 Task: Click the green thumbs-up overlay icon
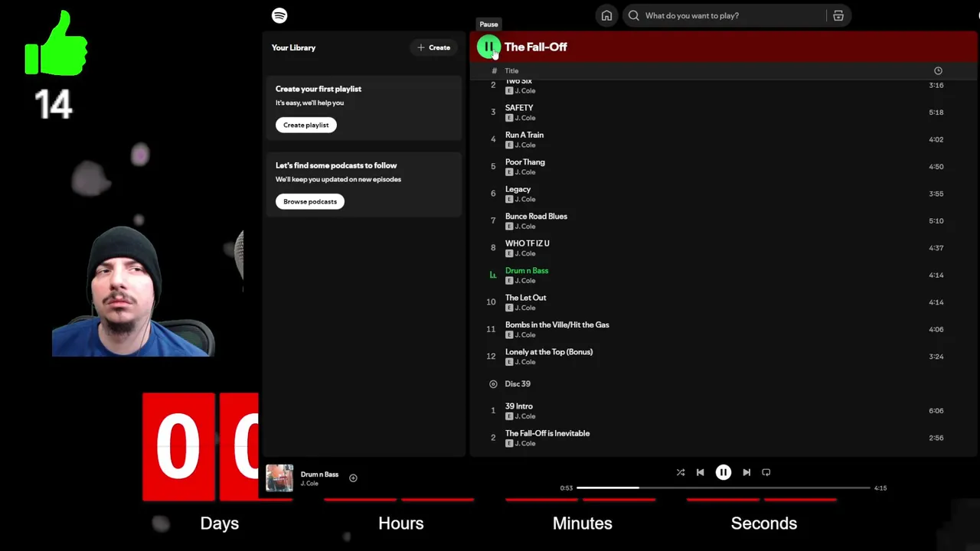pos(56,43)
